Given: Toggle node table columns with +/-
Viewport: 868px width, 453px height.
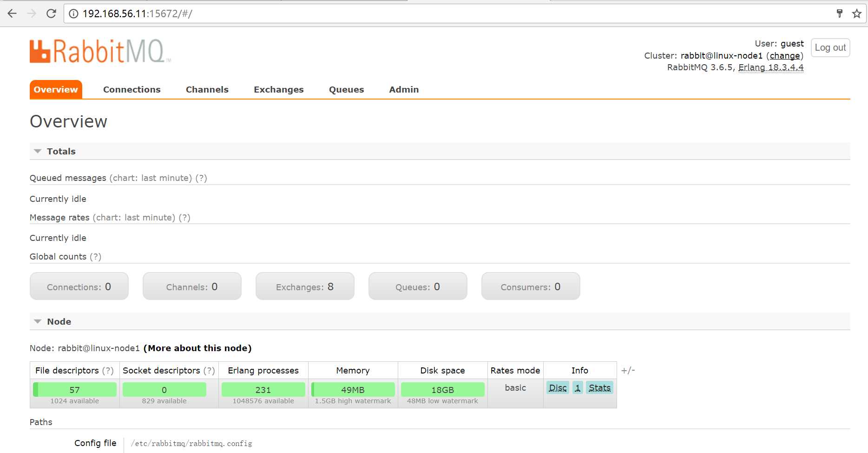Looking at the screenshot, I should point(628,371).
